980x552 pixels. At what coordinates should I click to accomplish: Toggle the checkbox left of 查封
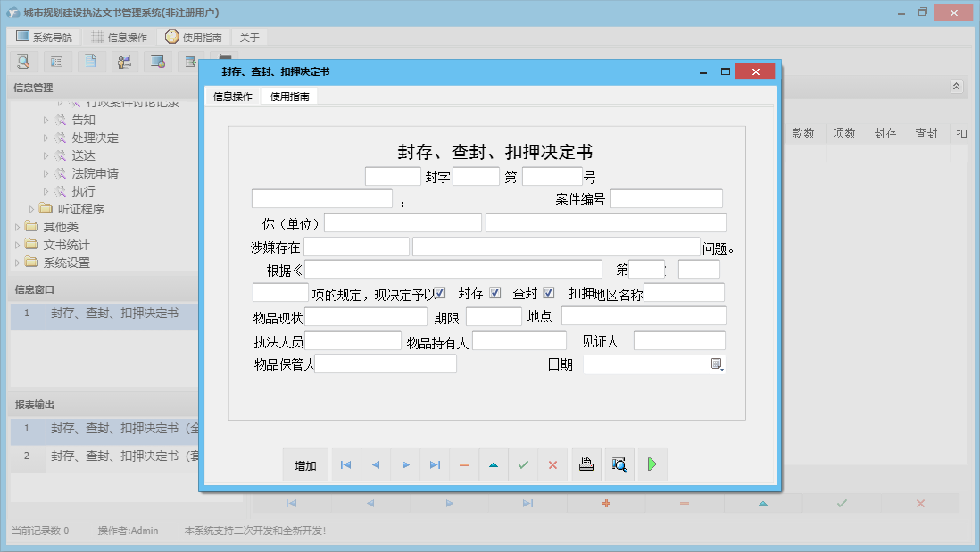(494, 293)
